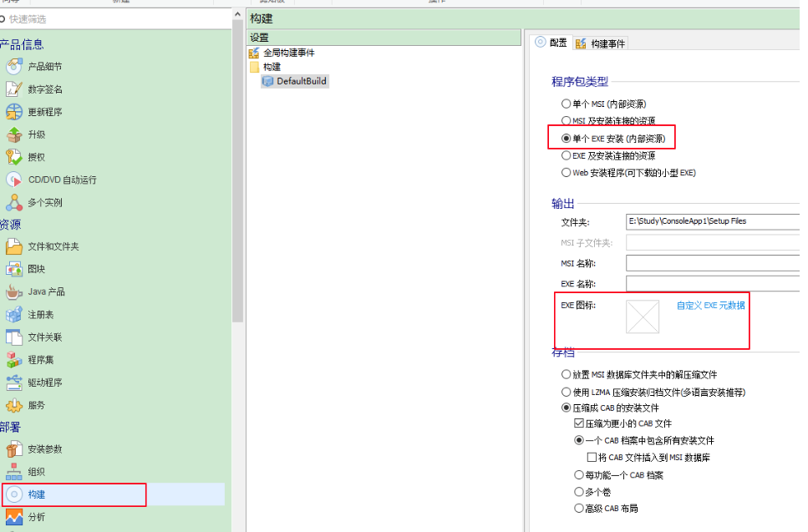Click the MSI 名称 input field
This screenshot has width=808, height=532.
714,263
